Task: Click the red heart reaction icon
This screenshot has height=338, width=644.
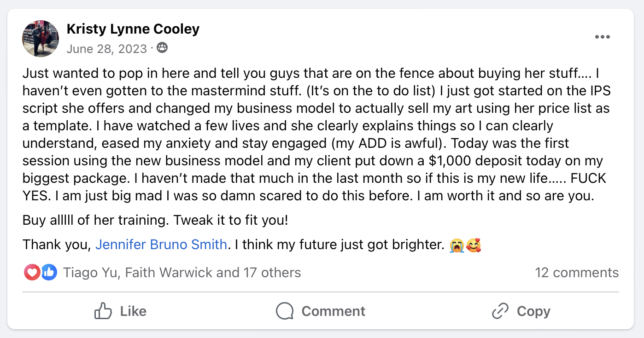Action: point(31,273)
